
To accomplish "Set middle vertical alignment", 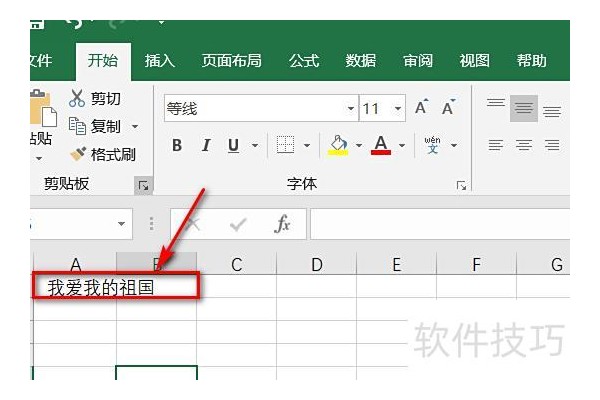I will (523, 108).
